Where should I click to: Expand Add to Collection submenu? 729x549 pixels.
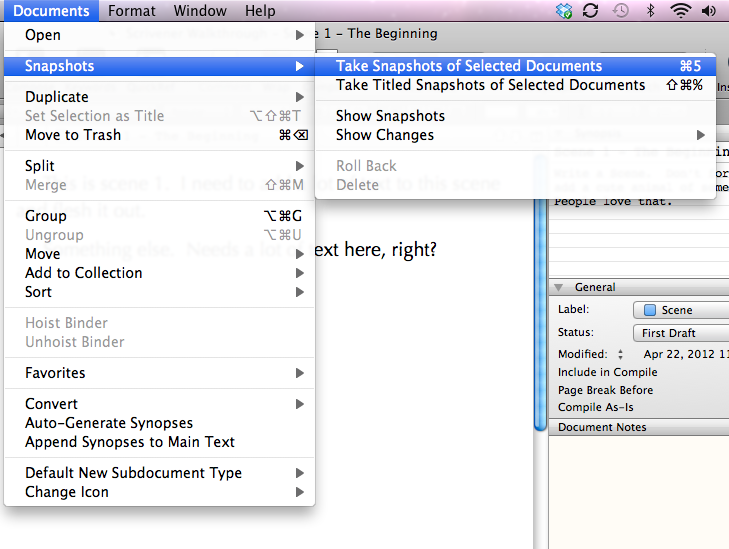pyautogui.click(x=159, y=273)
